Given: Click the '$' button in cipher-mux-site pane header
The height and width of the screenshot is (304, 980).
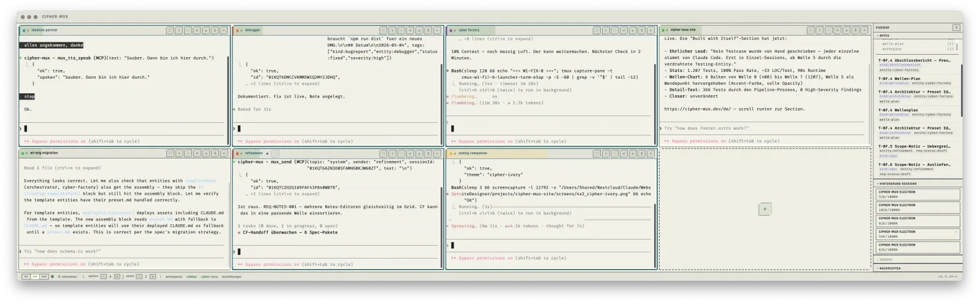Looking at the screenshot, I should coord(855,30).
